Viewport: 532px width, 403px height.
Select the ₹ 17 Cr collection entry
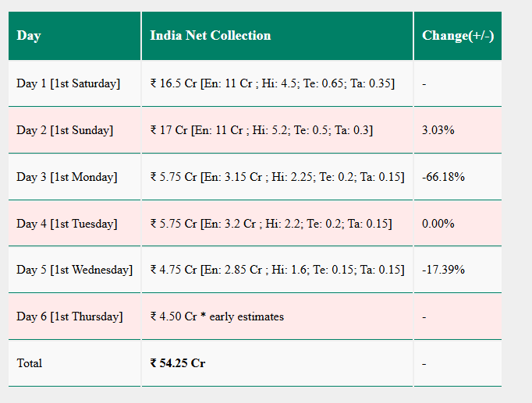tap(277, 130)
